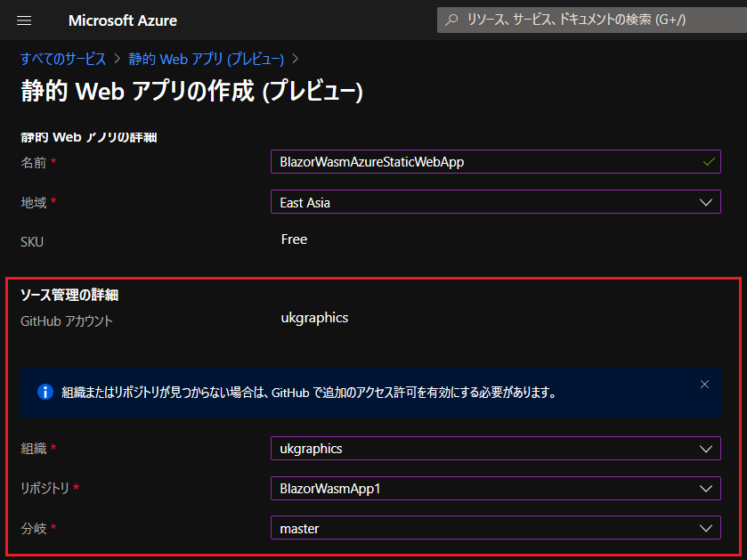The image size is (747, 560).
Task: Click the chevron in the master dropdown
Action: coord(705,528)
